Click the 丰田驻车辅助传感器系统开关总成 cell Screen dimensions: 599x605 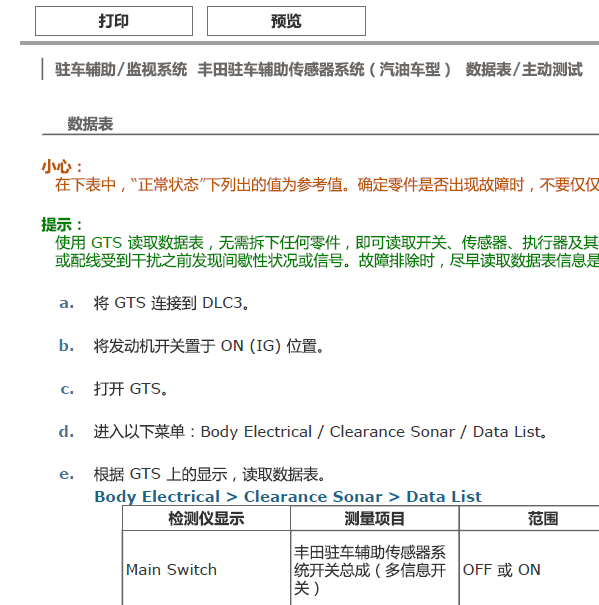point(375,570)
